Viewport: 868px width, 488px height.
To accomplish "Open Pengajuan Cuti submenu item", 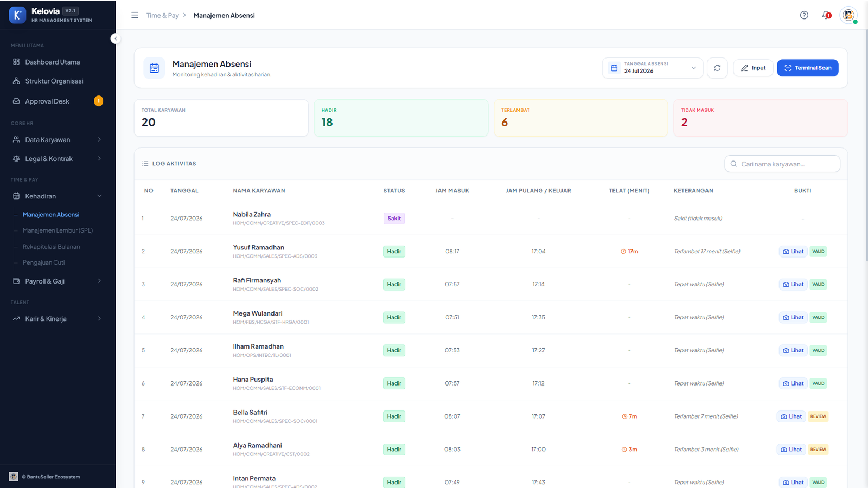I will (43, 262).
